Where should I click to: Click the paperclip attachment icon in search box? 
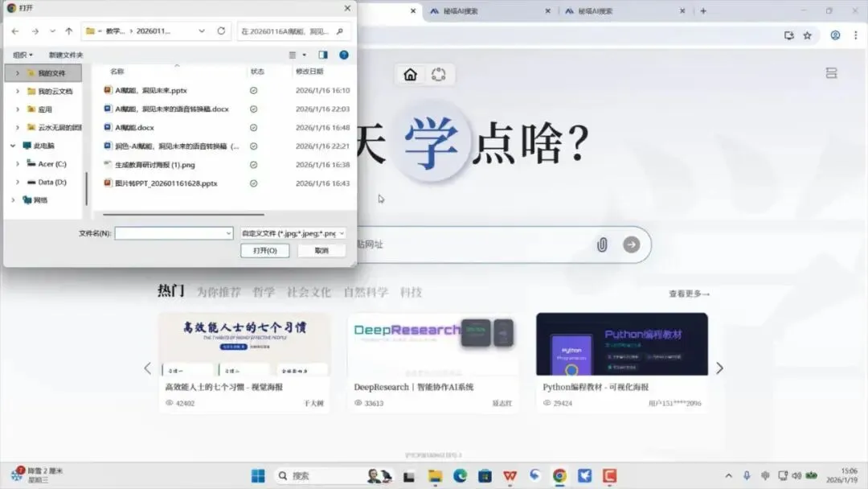point(602,244)
